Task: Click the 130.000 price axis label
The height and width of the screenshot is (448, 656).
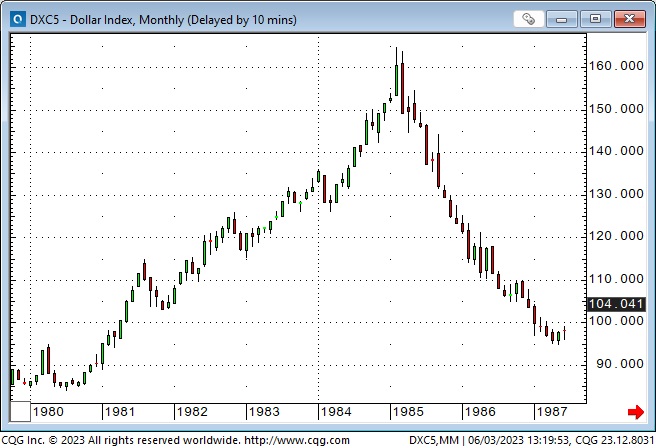Action: tap(616, 194)
